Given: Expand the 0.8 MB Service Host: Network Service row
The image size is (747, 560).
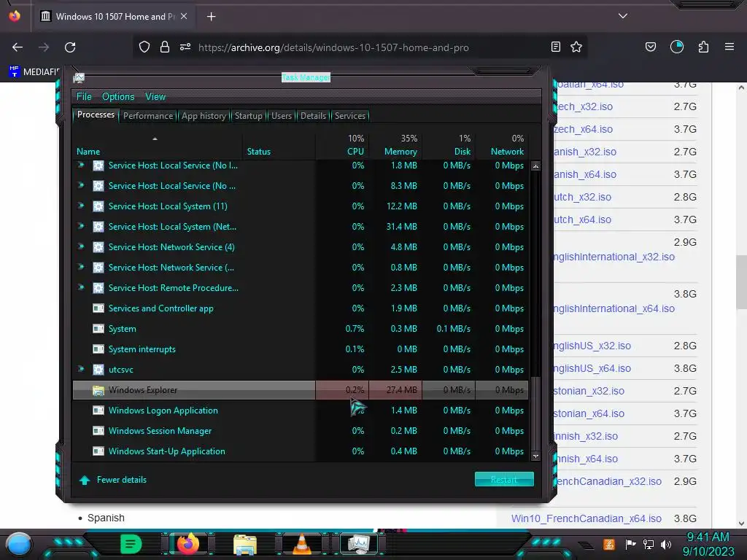Looking at the screenshot, I should coord(81,267).
